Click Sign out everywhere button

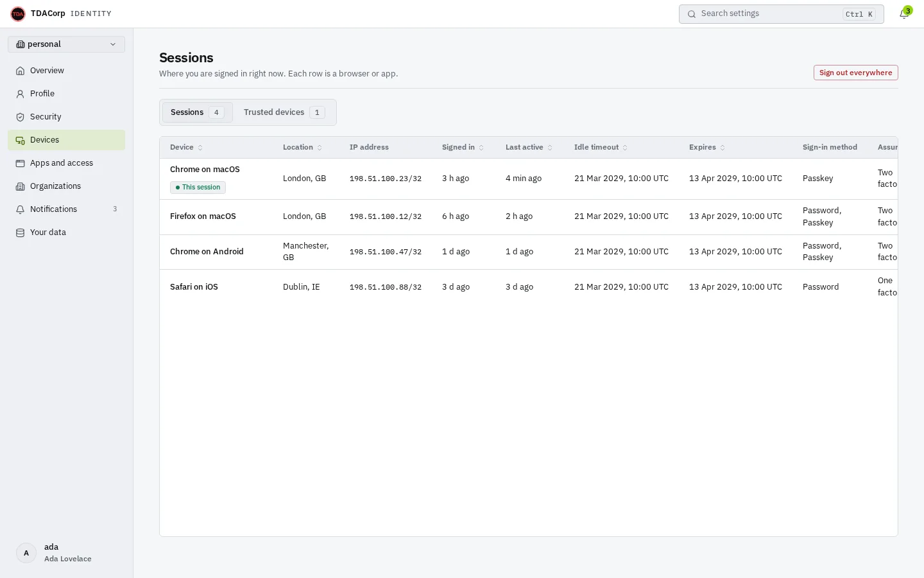855,73
